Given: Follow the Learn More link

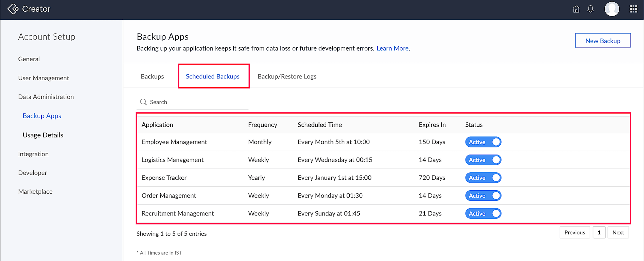Looking at the screenshot, I should (393, 48).
